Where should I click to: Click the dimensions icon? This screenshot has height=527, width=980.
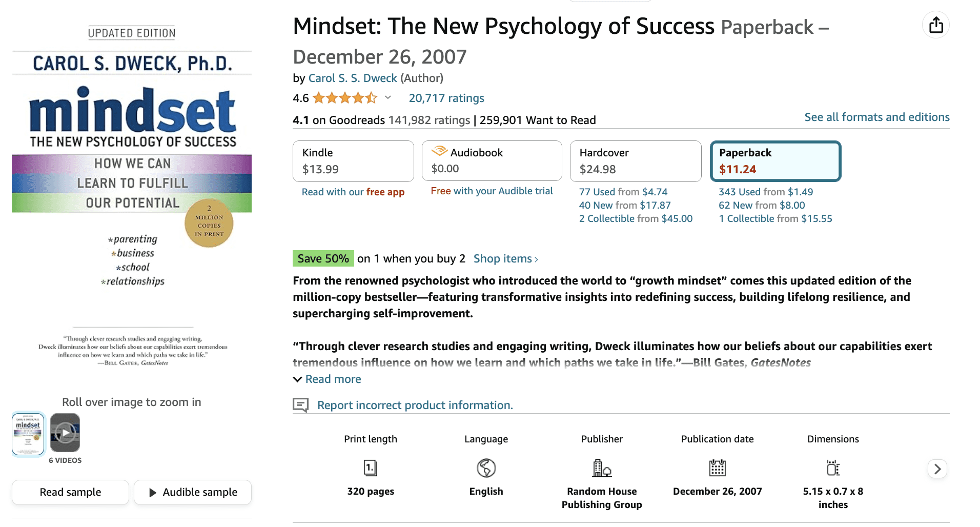click(x=833, y=468)
